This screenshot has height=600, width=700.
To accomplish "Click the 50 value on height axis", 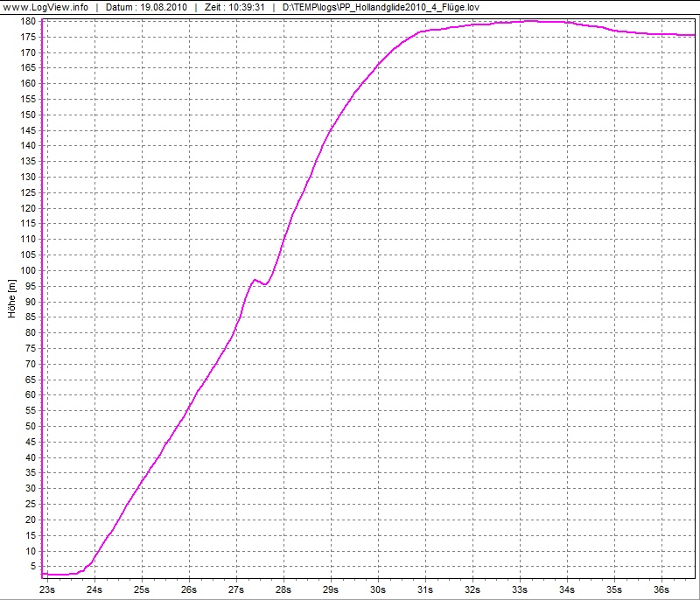I will [x=30, y=426].
